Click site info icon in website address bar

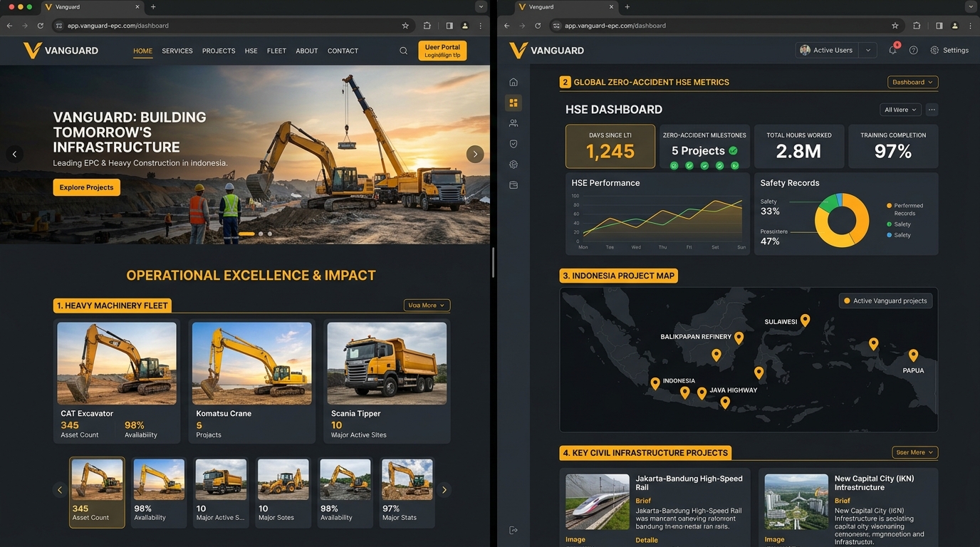coord(59,26)
